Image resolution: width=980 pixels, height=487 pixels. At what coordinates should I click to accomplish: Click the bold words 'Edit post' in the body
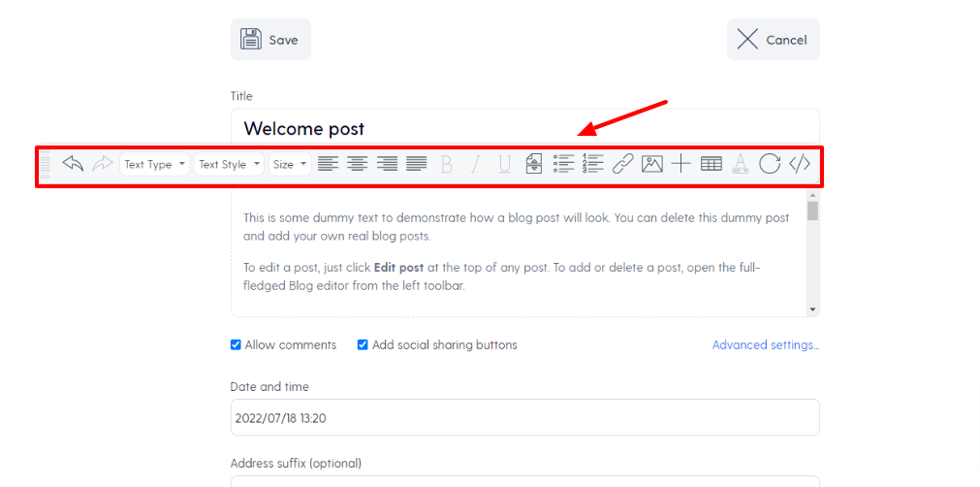click(x=398, y=268)
